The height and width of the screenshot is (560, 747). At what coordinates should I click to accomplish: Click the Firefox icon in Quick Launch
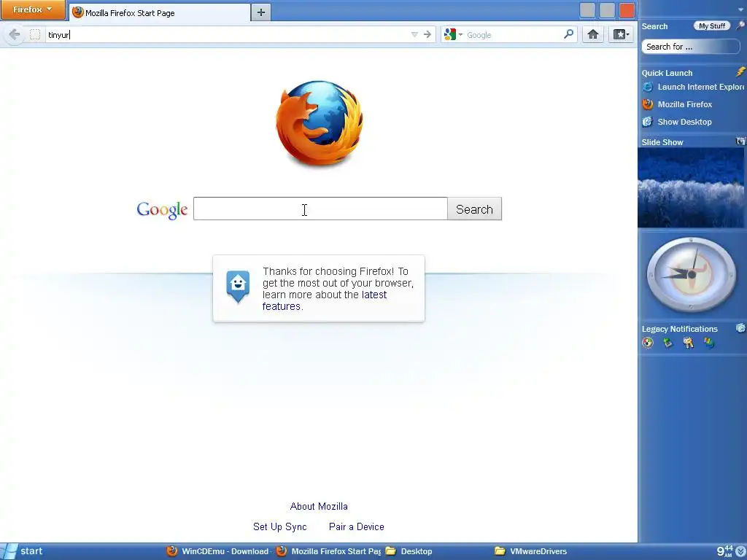click(x=648, y=104)
